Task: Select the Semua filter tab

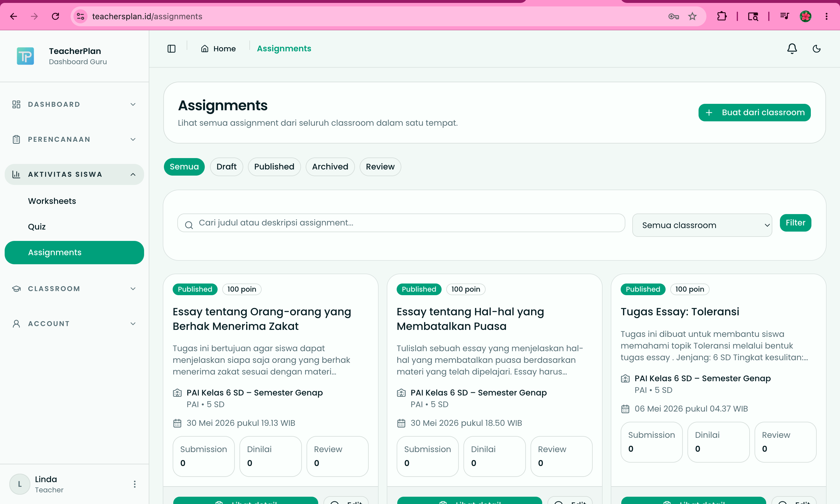Action: click(184, 167)
